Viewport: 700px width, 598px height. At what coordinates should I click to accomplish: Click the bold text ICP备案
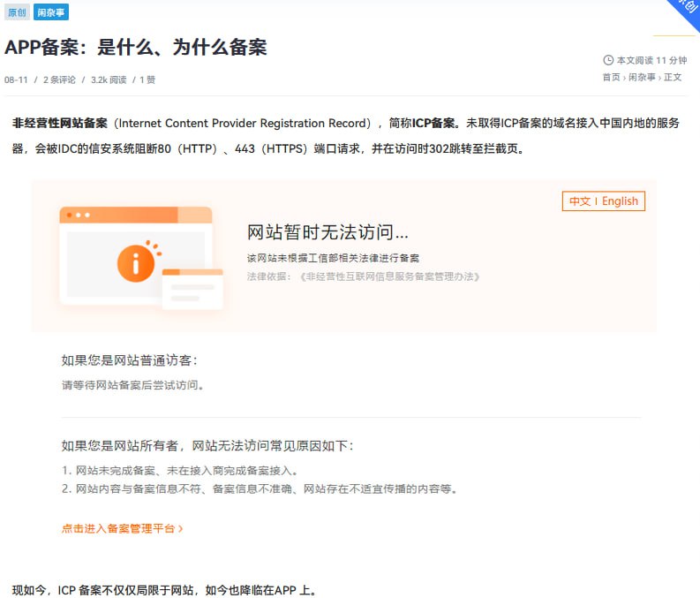point(433,124)
